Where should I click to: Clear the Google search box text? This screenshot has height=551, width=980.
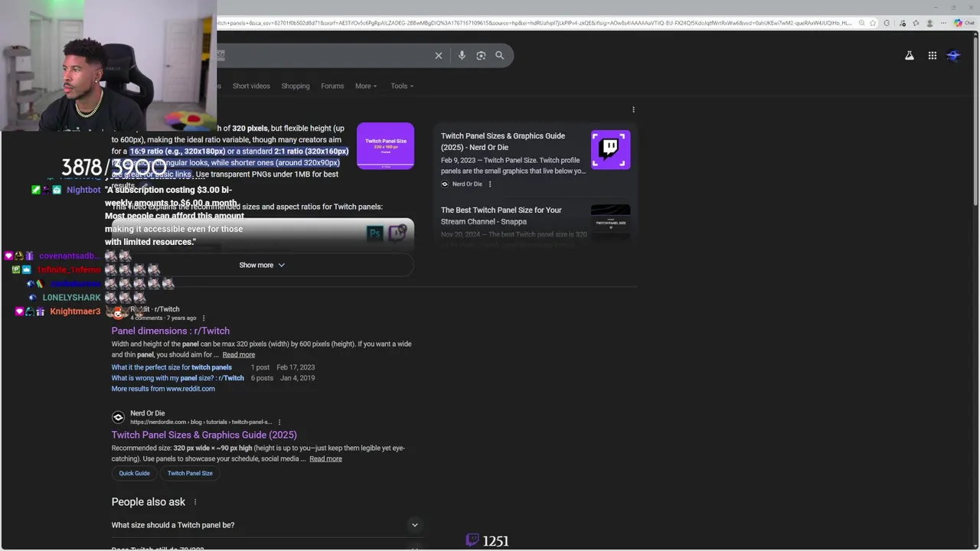439,55
